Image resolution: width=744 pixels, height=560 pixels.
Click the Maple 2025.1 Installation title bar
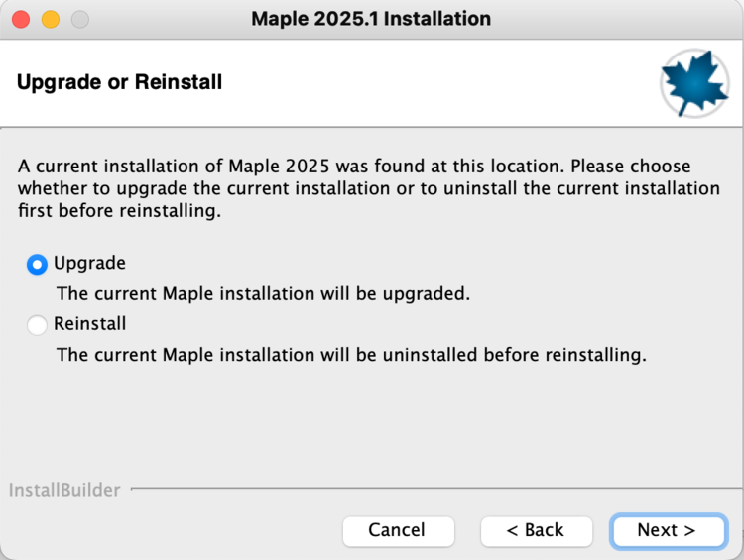pyautogui.click(x=371, y=19)
